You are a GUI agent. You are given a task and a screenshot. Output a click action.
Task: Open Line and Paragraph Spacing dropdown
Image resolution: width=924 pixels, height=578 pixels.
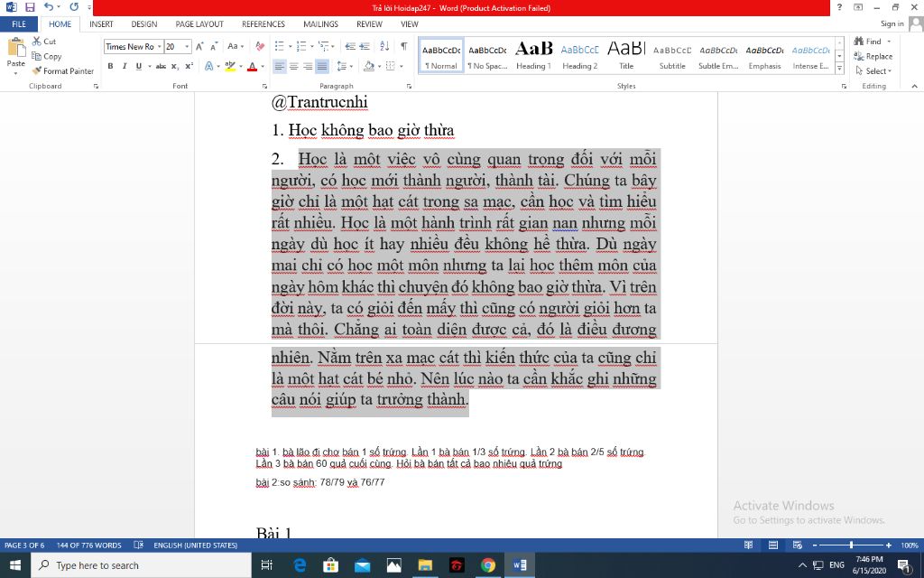(x=351, y=66)
